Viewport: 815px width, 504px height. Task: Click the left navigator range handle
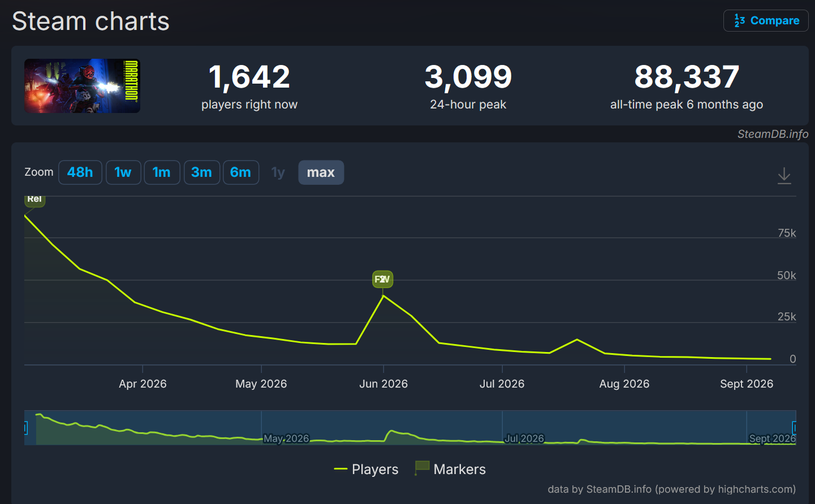click(25, 428)
